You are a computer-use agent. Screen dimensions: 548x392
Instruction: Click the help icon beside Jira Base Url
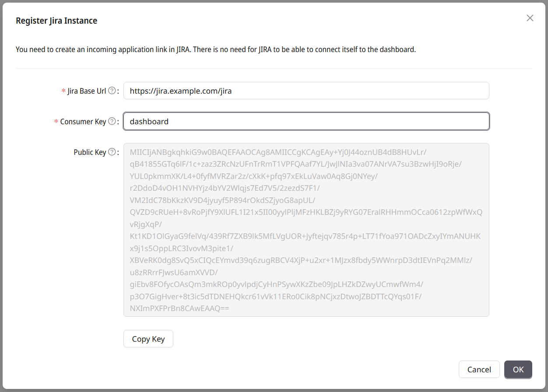(x=112, y=91)
